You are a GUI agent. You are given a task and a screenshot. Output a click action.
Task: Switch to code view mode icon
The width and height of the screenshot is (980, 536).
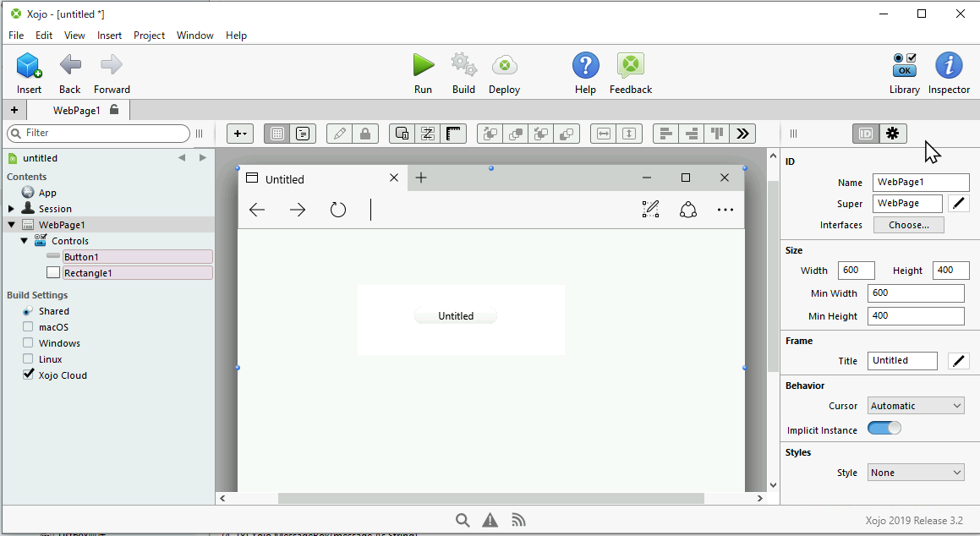coord(303,134)
